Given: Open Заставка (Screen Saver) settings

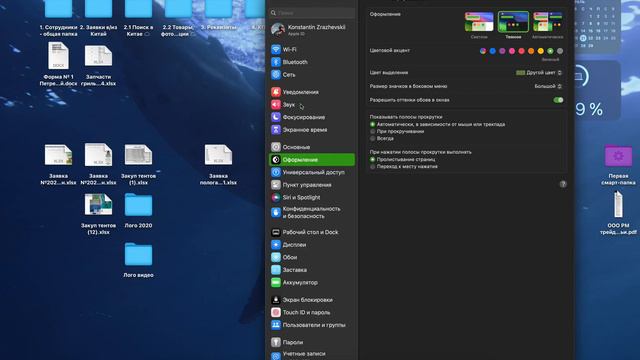Looking at the screenshot, I should click(x=312, y=270).
